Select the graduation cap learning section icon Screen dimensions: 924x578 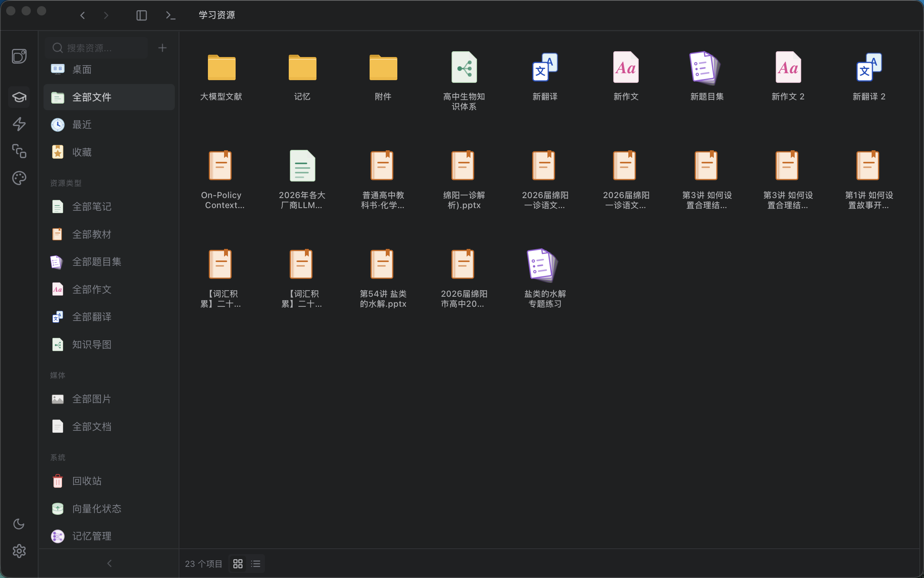coord(19,97)
